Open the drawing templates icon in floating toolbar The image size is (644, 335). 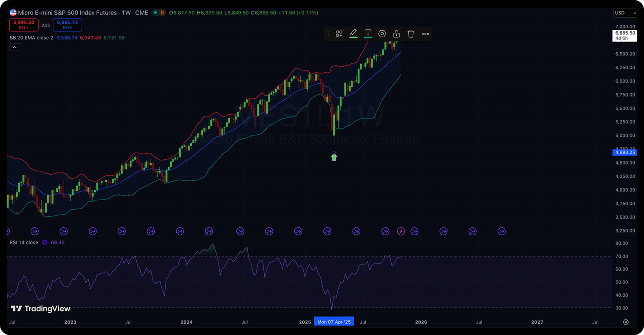(339, 34)
